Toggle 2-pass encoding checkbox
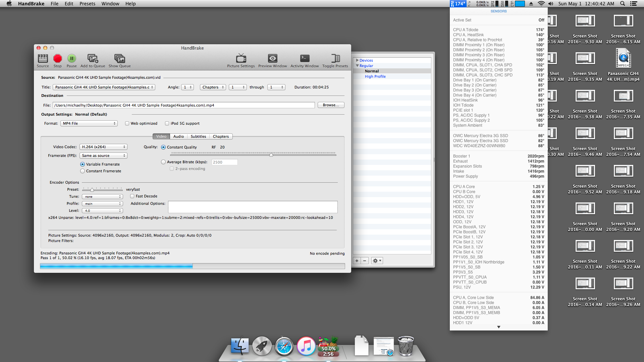644x362 pixels. click(x=172, y=169)
